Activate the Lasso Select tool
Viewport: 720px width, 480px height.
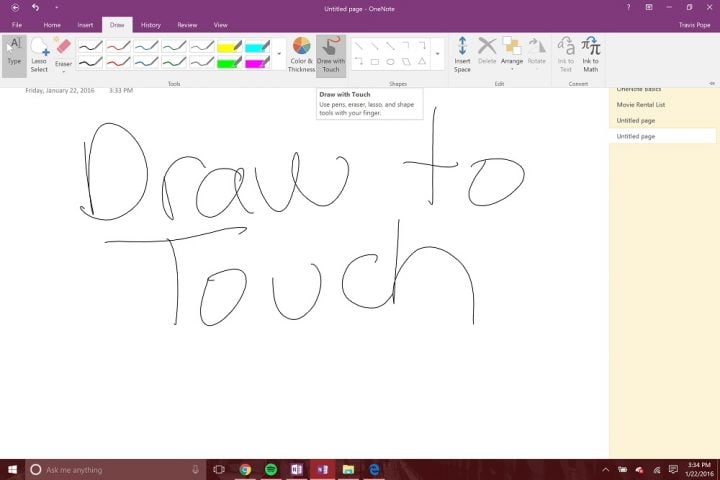pos(39,56)
